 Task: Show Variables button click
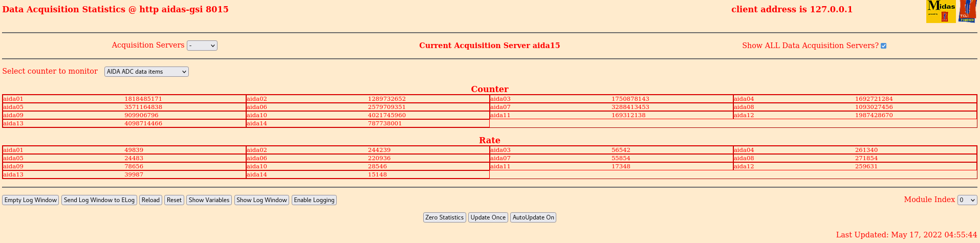(x=209, y=200)
